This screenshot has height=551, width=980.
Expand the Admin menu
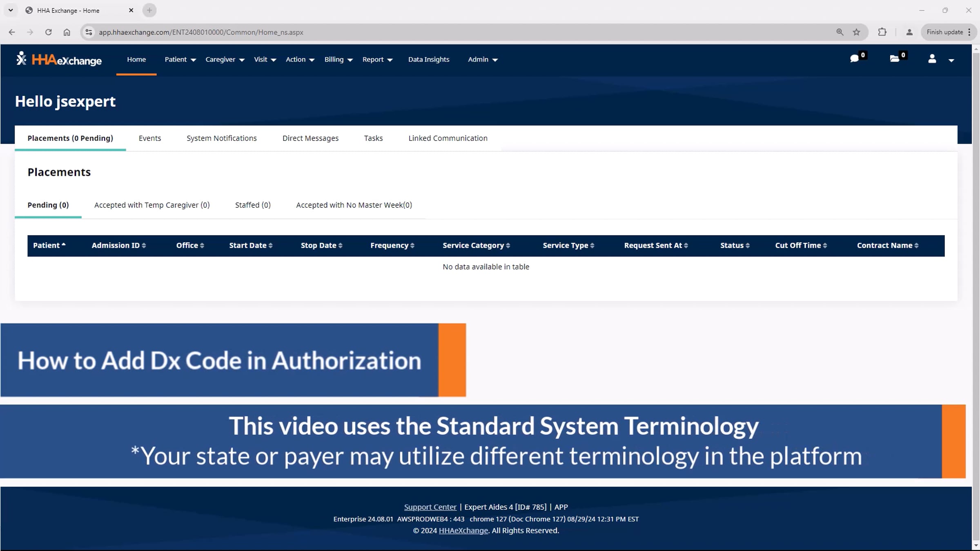tap(483, 60)
